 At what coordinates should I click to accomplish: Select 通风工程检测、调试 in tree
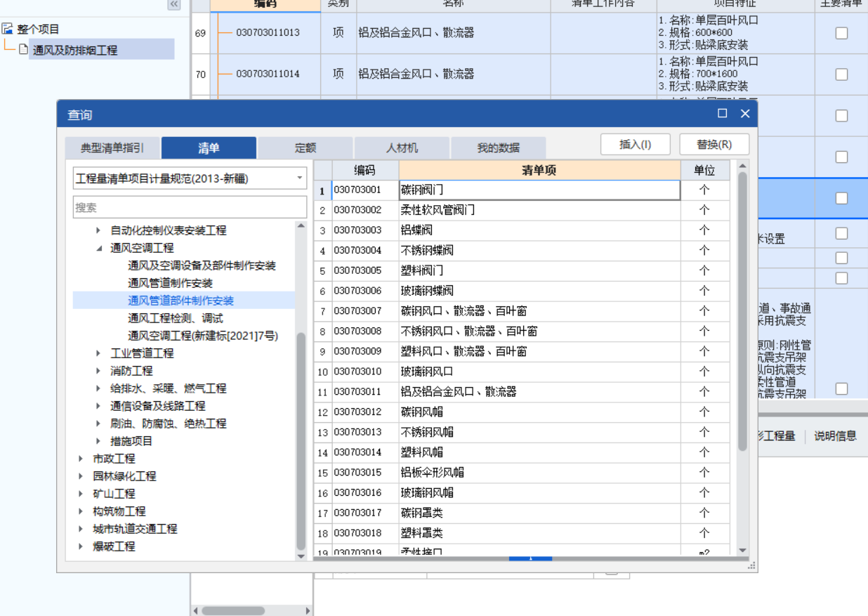(176, 318)
